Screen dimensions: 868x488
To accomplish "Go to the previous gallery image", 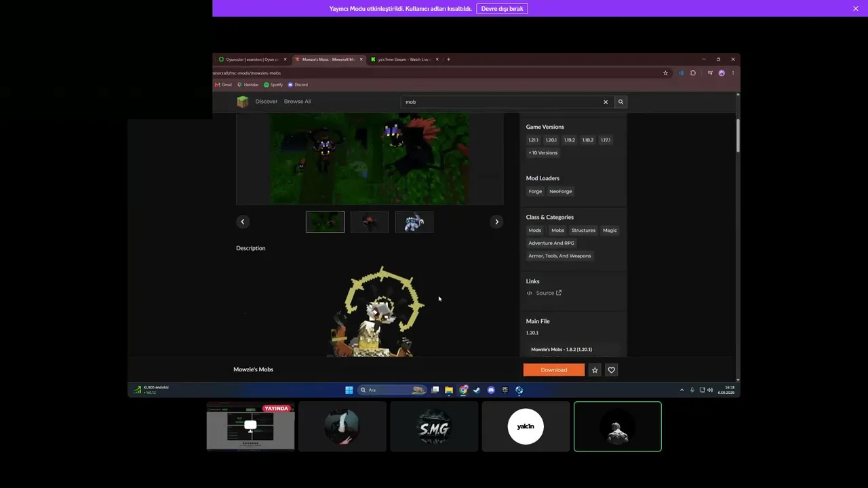I will tap(243, 222).
